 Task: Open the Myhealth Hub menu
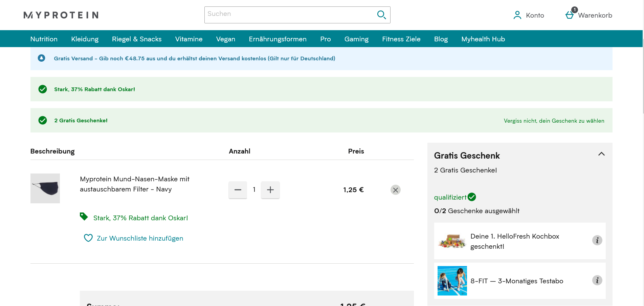(483, 39)
